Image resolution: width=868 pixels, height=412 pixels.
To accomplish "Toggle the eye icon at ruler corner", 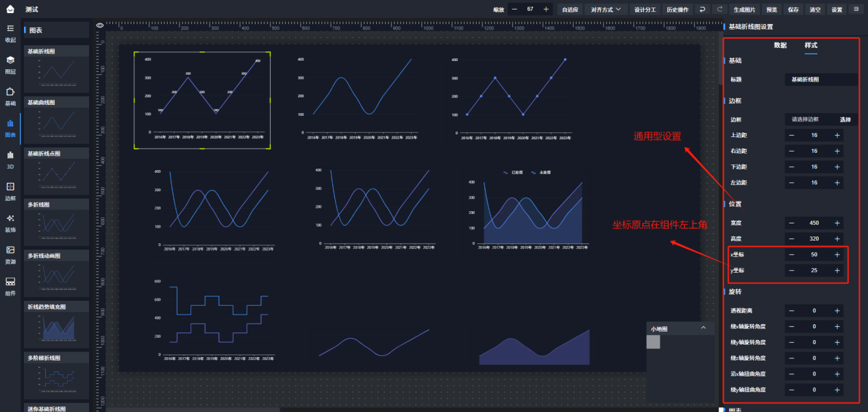I will pos(100,25).
